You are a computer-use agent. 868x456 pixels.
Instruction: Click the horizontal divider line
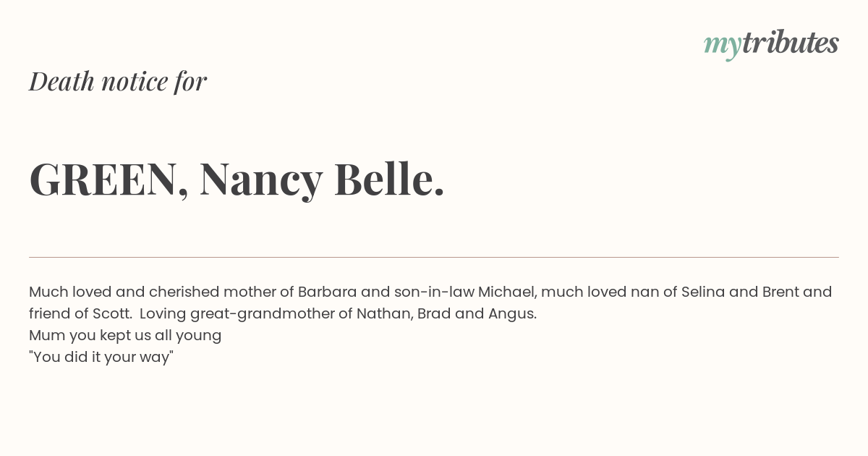tap(434, 257)
